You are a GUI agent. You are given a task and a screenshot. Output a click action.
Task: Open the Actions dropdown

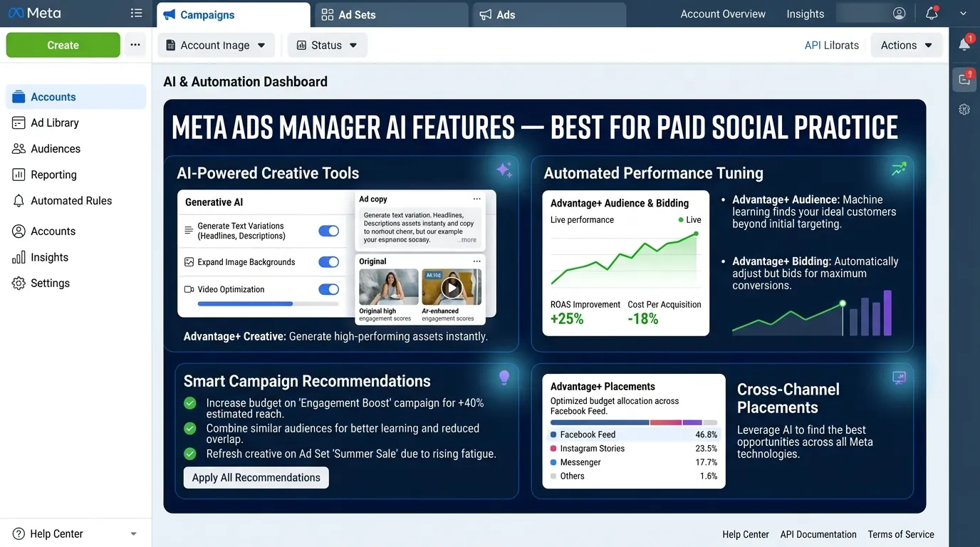907,45
